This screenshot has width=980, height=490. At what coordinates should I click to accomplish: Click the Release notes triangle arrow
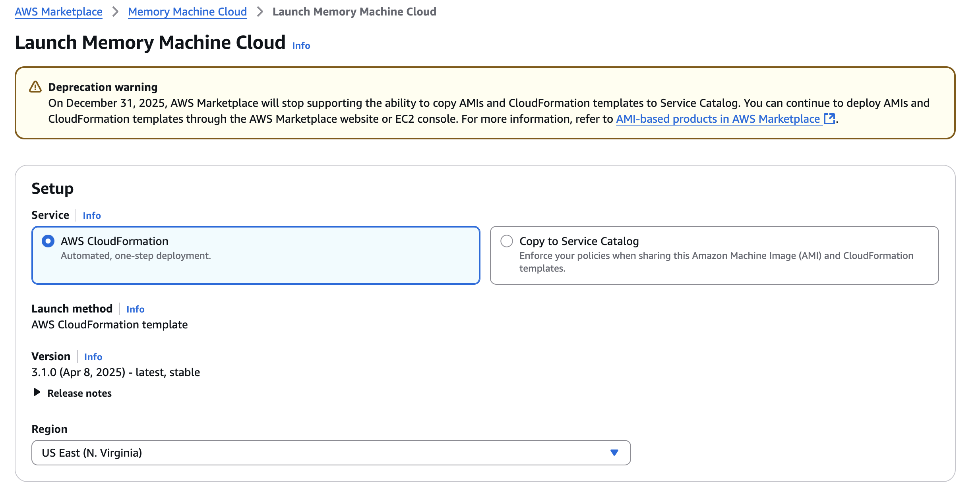click(37, 392)
